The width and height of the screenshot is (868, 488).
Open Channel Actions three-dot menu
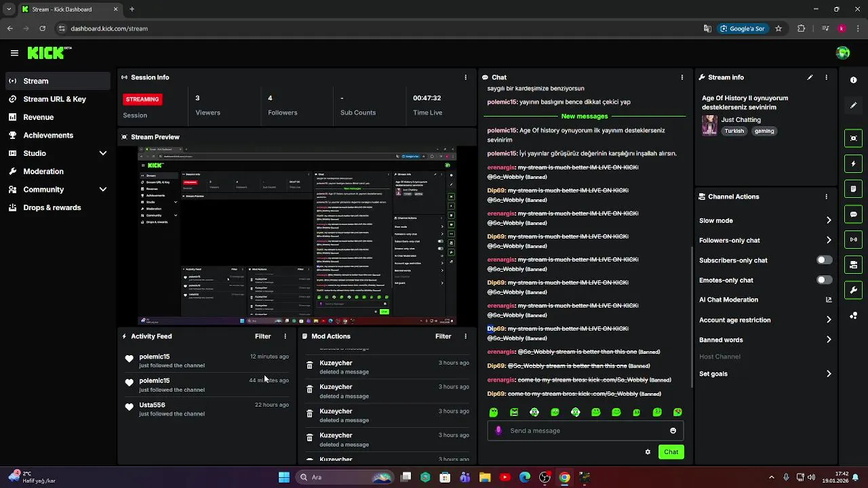click(x=826, y=197)
